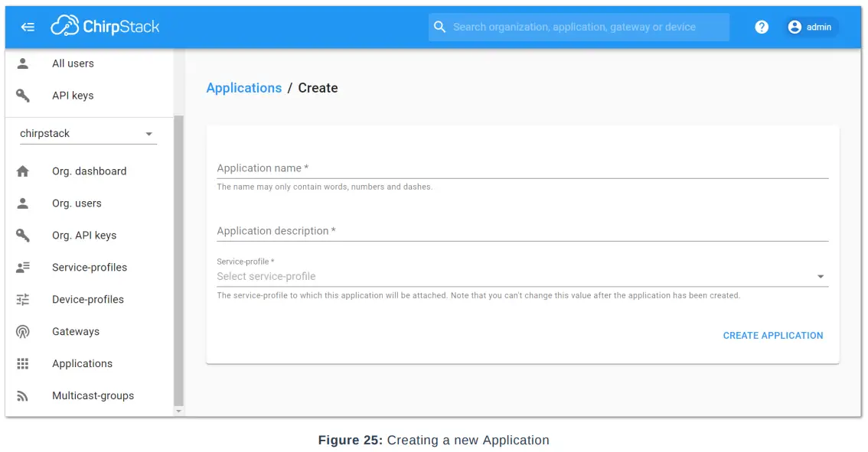Viewport: 868px width, 452px height.
Task: Open the admin user account menu
Action: [811, 27]
